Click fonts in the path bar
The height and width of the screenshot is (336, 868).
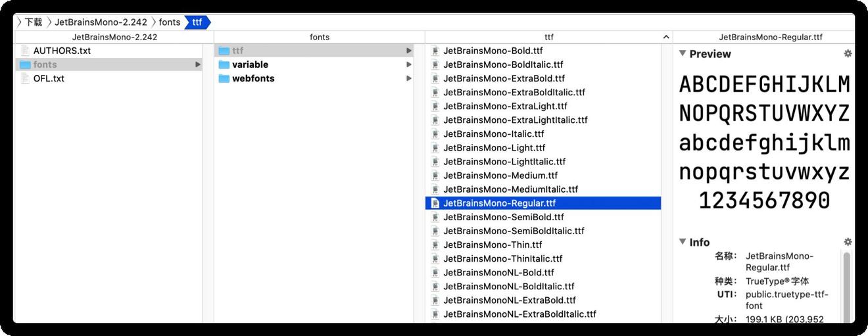point(169,22)
